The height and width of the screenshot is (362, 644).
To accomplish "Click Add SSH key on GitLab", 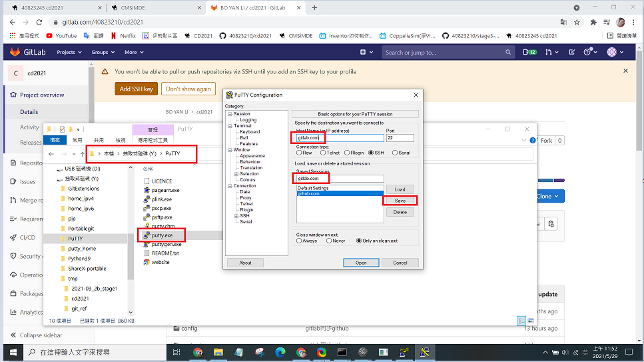I will 136,89.
